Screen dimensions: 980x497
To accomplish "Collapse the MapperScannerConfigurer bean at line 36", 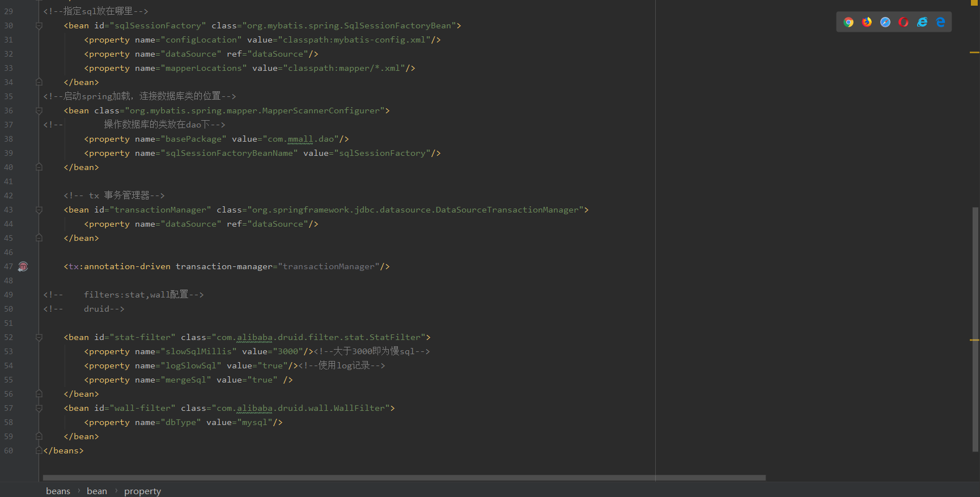I will click(x=39, y=111).
